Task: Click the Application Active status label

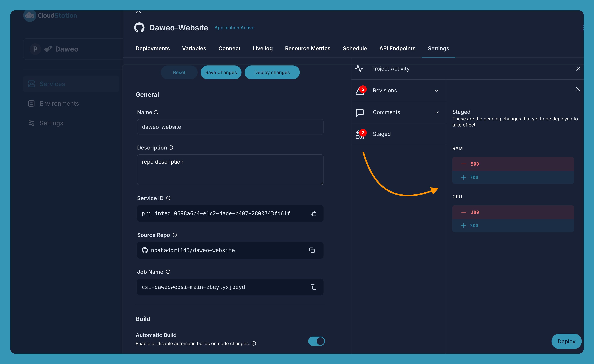Action: [x=234, y=28]
